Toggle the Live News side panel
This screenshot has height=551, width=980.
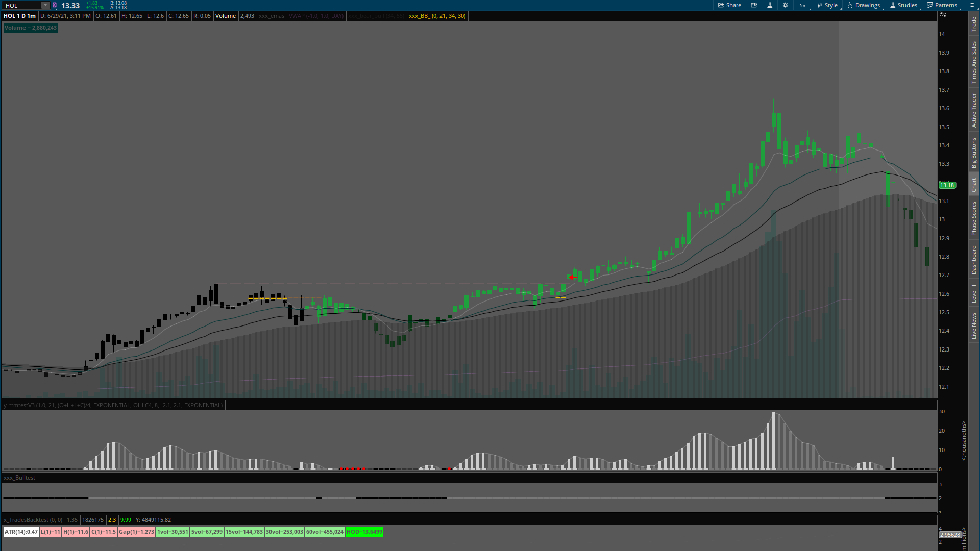pyautogui.click(x=974, y=326)
